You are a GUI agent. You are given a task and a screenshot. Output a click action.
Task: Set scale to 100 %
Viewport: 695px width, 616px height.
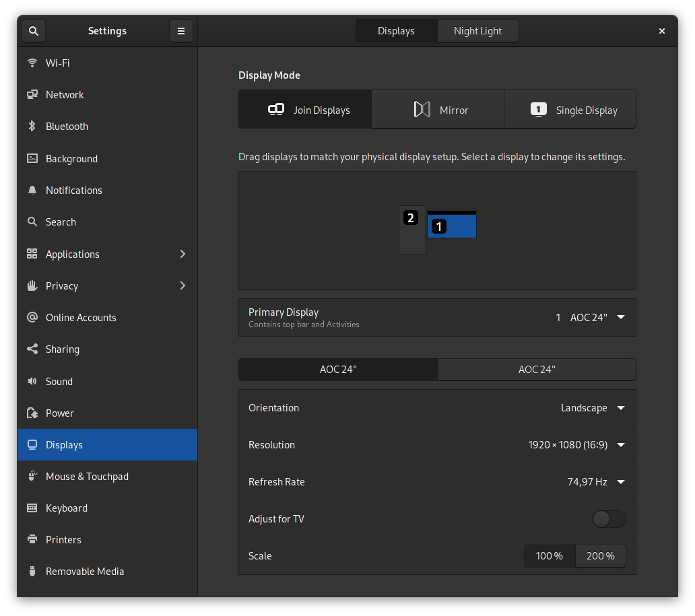click(549, 555)
